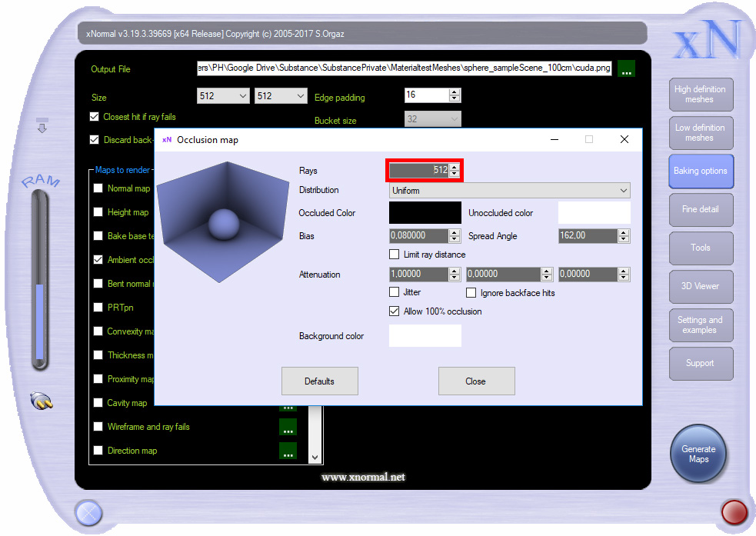Click the Defaults button
Viewport: 756px width, 536px height.
[x=319, y=381]
